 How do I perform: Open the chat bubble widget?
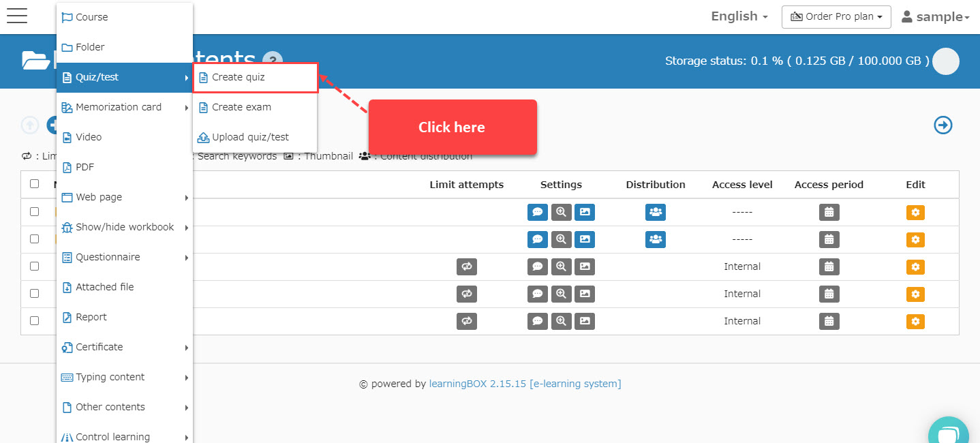pos(948,433)
